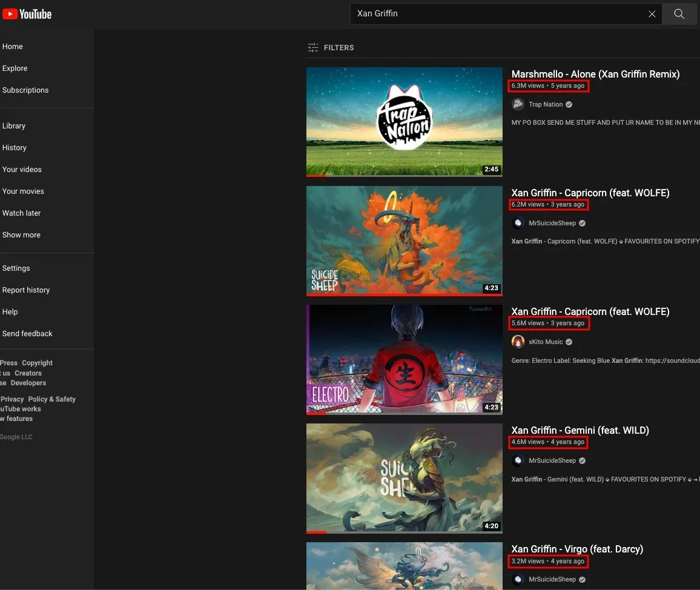Click the 2:45 duration badge

click(x=491, y=169)
